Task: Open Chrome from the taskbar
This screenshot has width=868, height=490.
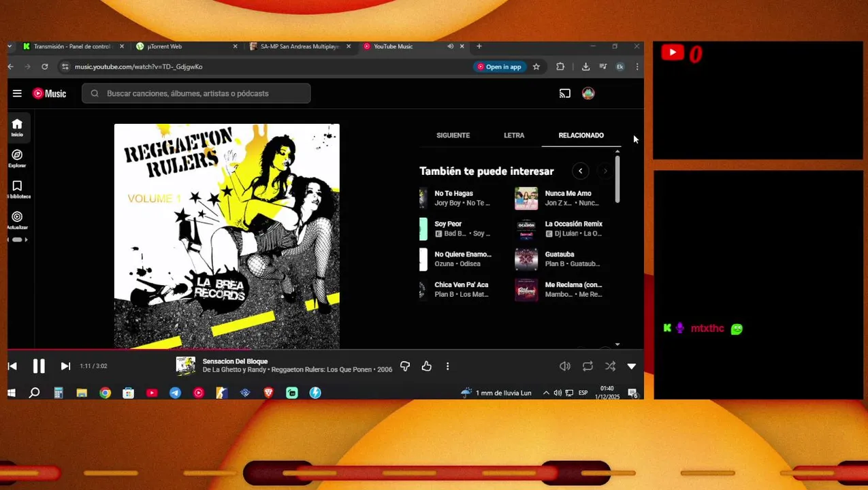Action: coord(105,393)
